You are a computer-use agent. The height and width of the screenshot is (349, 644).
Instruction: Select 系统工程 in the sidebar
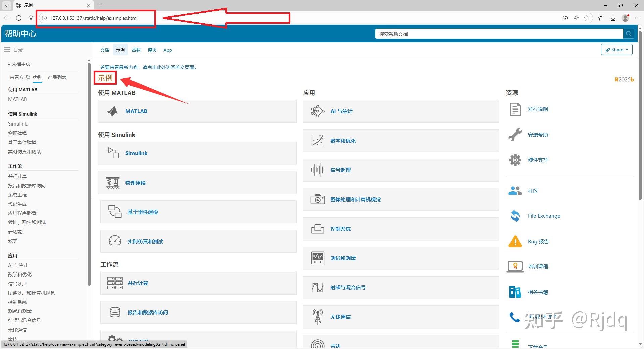17,195
